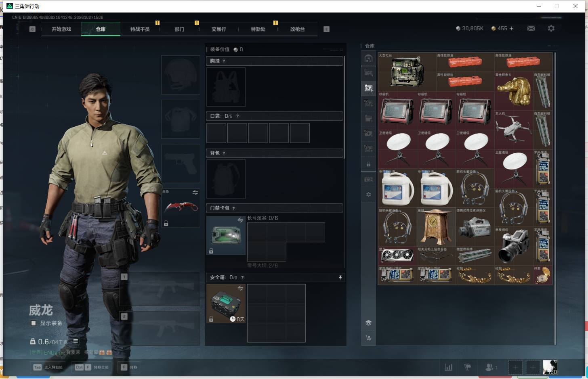This screenshot has height=379, width=588.
Task: Open the 特勤处 tab
Action: 258,29
